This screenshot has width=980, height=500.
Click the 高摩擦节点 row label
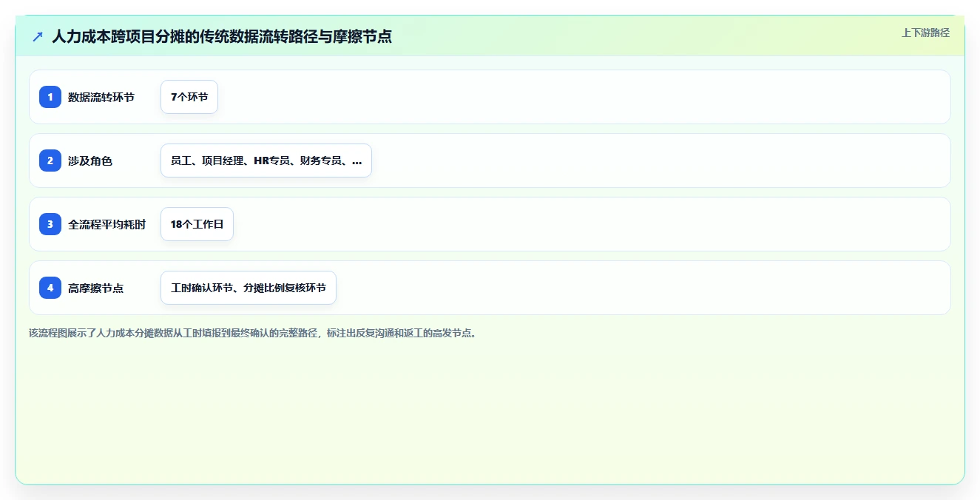(x=96, y=288)
